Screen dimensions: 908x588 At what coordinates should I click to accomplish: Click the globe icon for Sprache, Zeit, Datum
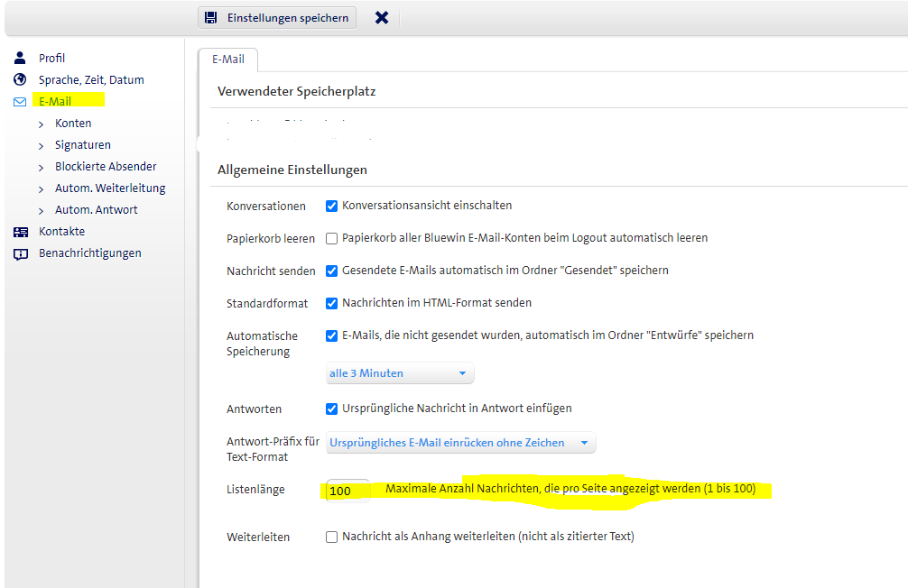[20, 79]
